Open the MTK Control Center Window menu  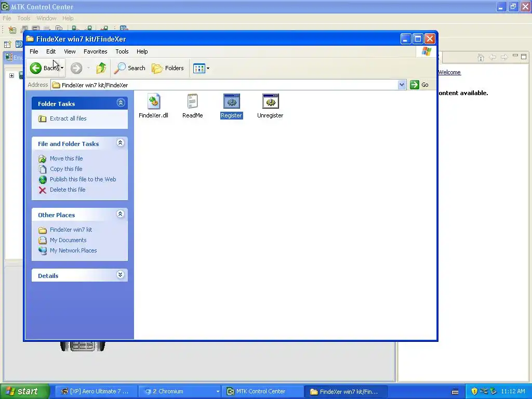[46, 18]
